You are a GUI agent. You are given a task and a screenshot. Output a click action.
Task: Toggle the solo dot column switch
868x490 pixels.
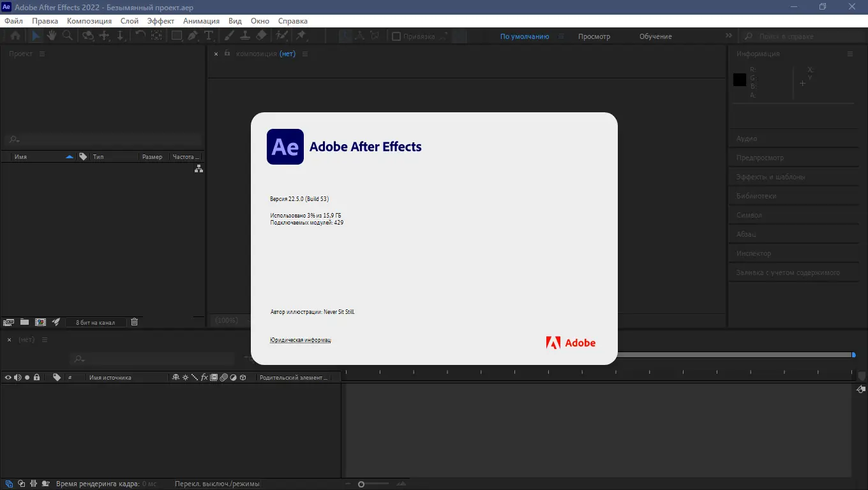tap(27, 377)
